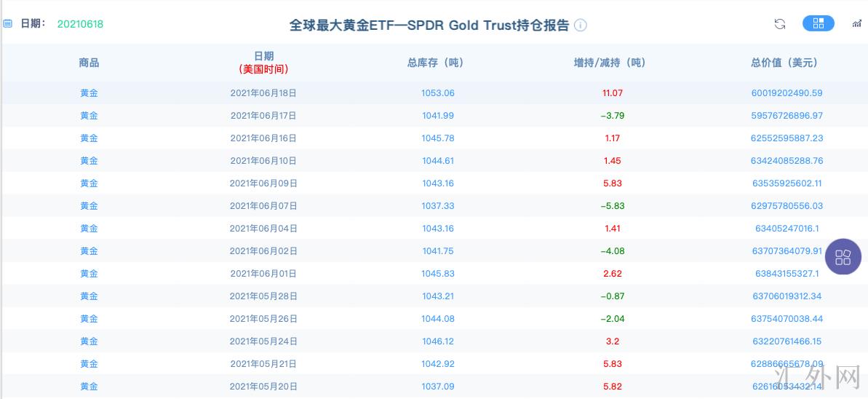Click the 商品 column header

89,63
